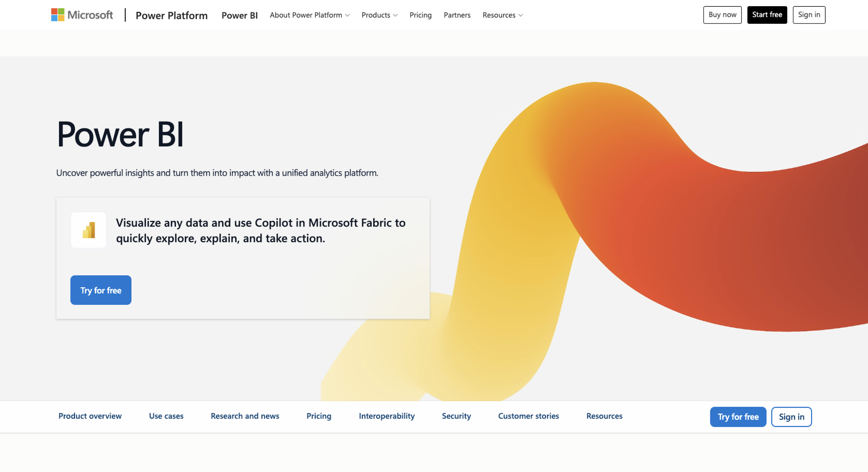The width and height of the screenshot is (868, 472).
Task: Open Pricing in the top navigation bar
Action: tap(420, 15)
